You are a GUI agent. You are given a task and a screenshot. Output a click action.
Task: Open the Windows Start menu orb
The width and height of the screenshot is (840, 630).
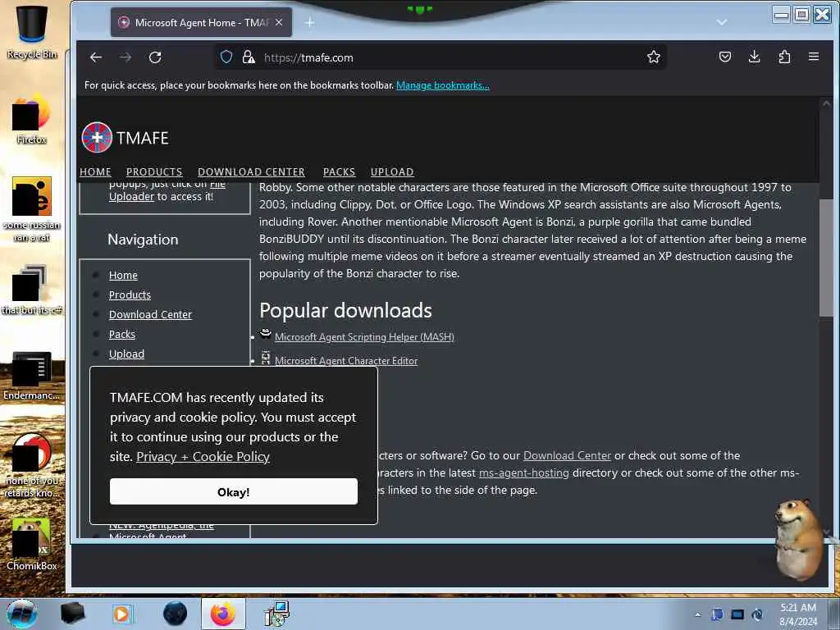click(22, 614)
